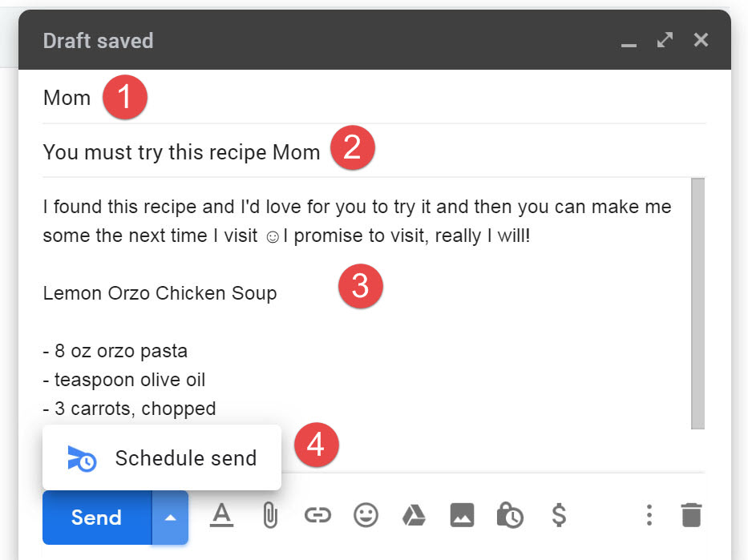Insert a link with the chain icon
The height and width of the screenshot is (560, 748).
[317, 515]
